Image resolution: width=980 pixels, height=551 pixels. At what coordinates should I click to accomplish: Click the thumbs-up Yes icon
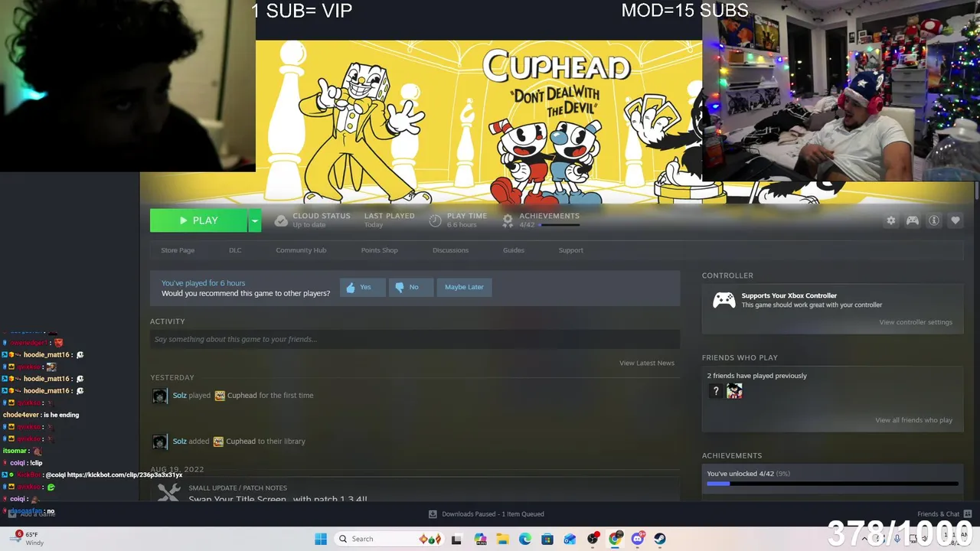(351, 287)
